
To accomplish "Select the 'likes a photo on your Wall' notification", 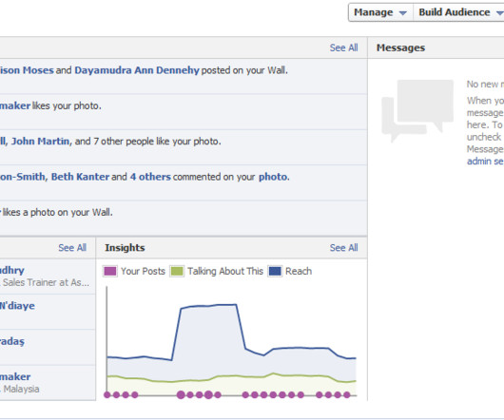I will 184,219.
